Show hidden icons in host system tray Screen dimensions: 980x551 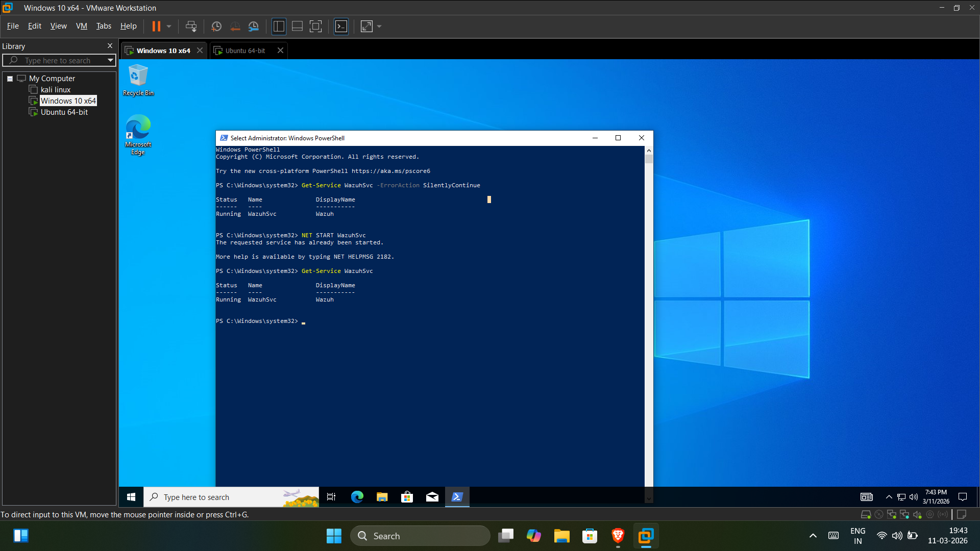click(x=813, y=536)
